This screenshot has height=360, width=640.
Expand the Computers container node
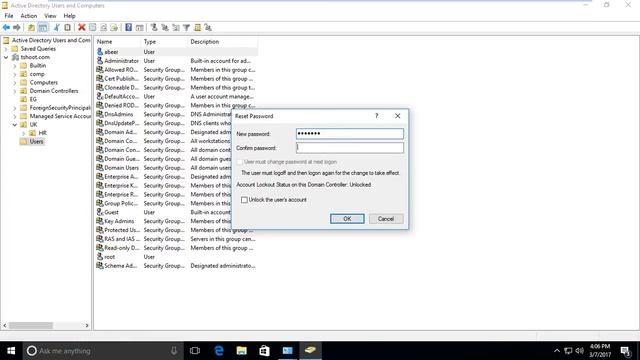click(15, 82)
